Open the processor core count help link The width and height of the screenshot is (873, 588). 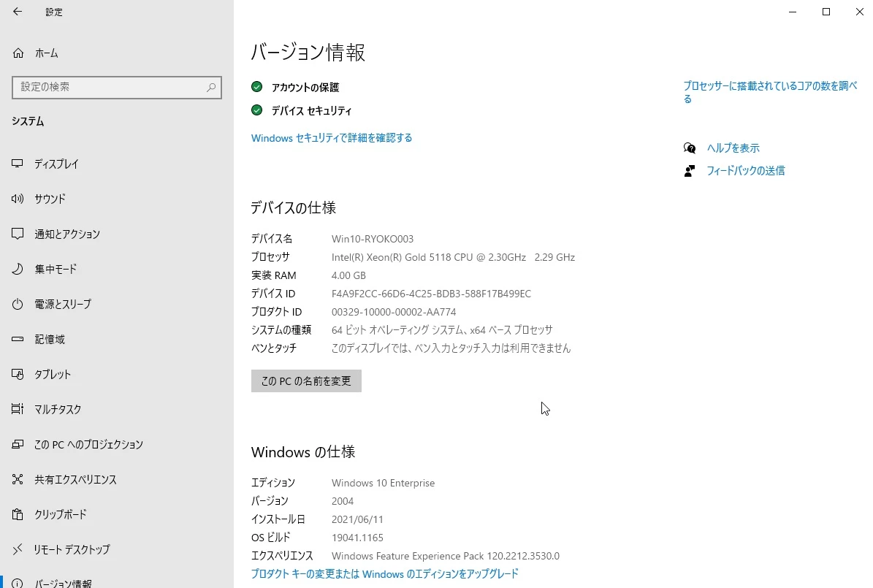pos(770,93)
